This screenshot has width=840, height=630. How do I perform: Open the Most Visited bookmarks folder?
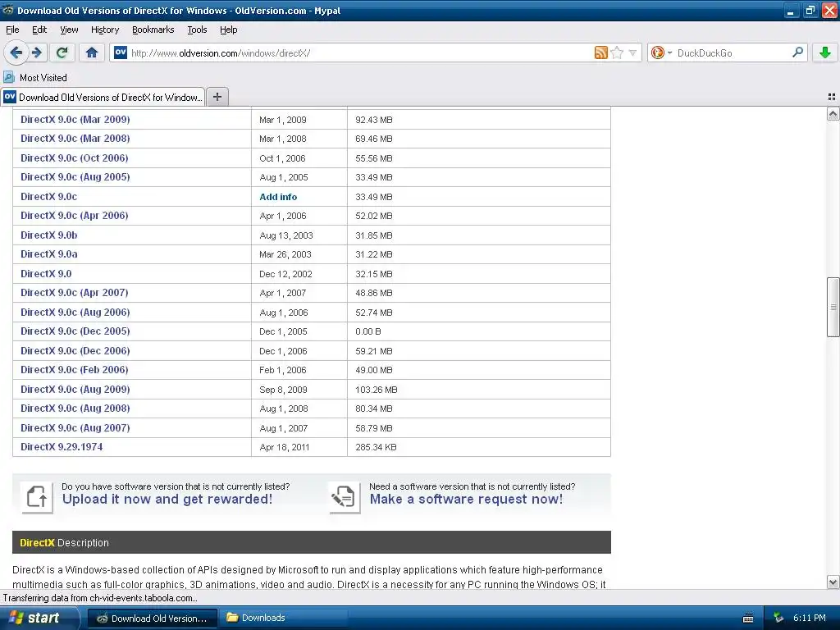coord(35,78)
